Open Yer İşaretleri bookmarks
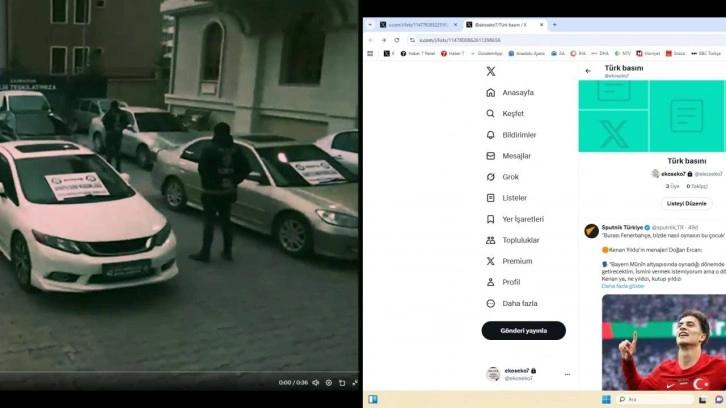726x408 pixels. click(521, 219)
